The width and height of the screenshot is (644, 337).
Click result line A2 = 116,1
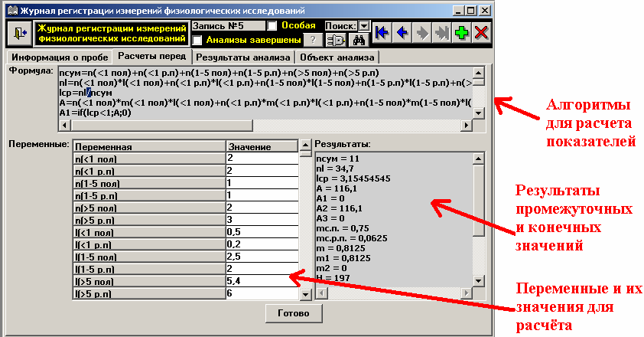340,208
